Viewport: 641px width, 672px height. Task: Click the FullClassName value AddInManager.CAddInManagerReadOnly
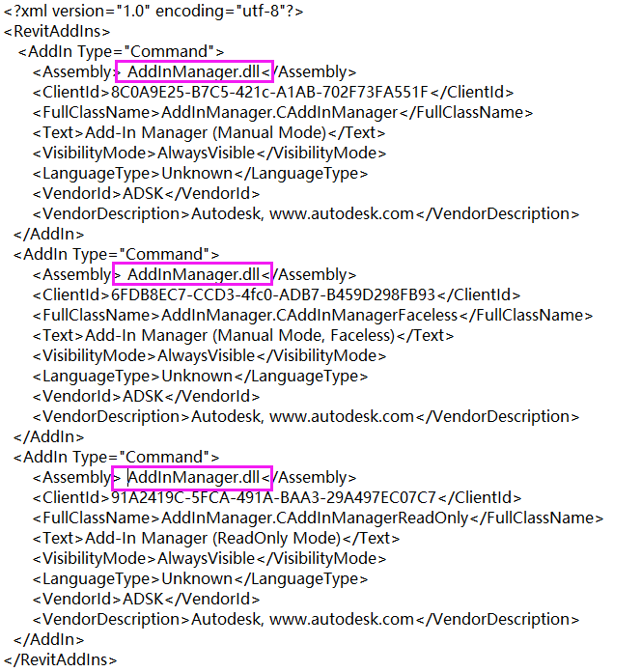point(315,518)
